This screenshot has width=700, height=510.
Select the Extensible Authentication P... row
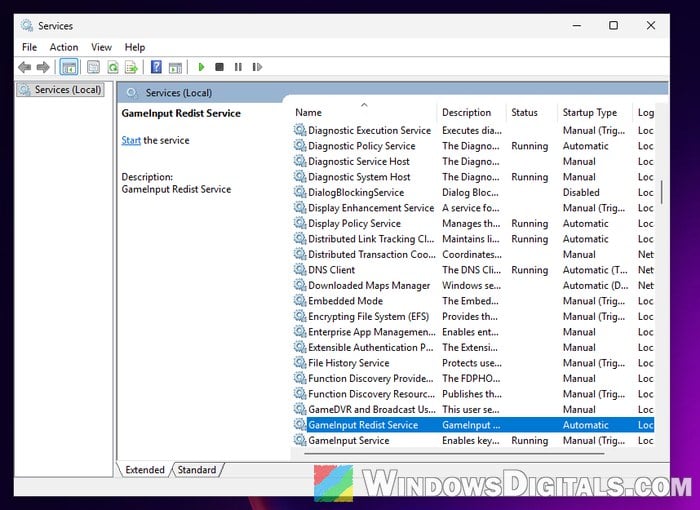[x=473, y=347]
